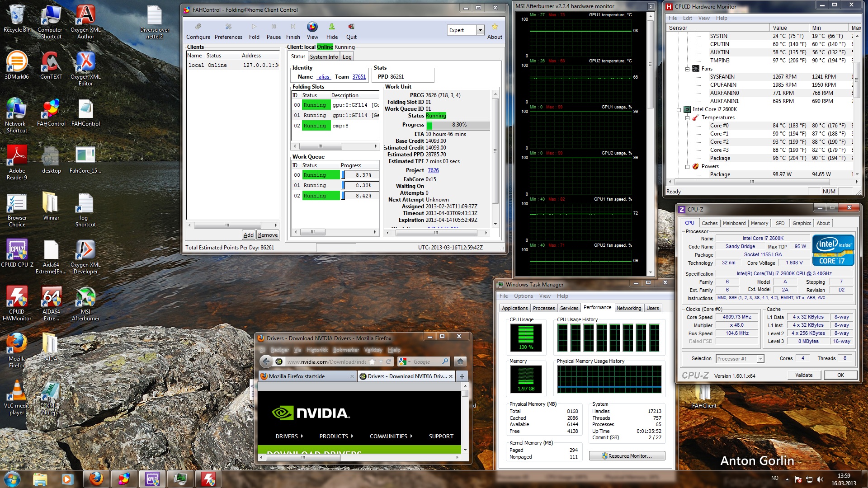Click the Finish toolbar icon
The image size is (868, 488).
(x=293, y=31)
